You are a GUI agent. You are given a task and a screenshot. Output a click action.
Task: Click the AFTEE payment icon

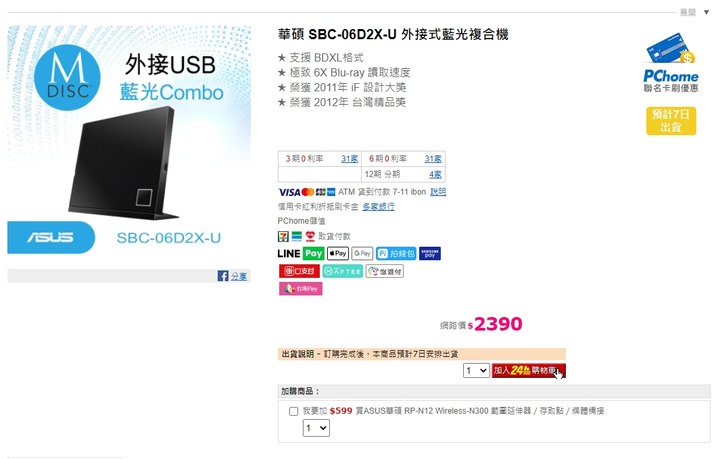click(343, 271)
